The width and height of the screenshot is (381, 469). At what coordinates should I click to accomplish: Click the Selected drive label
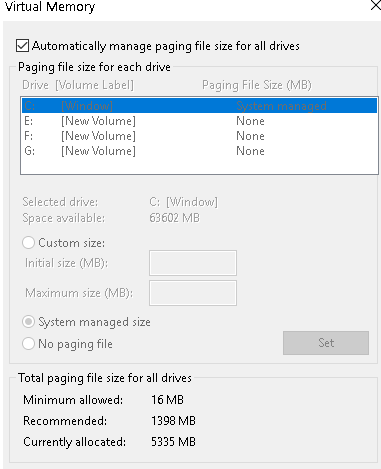(x=60, y=202)
